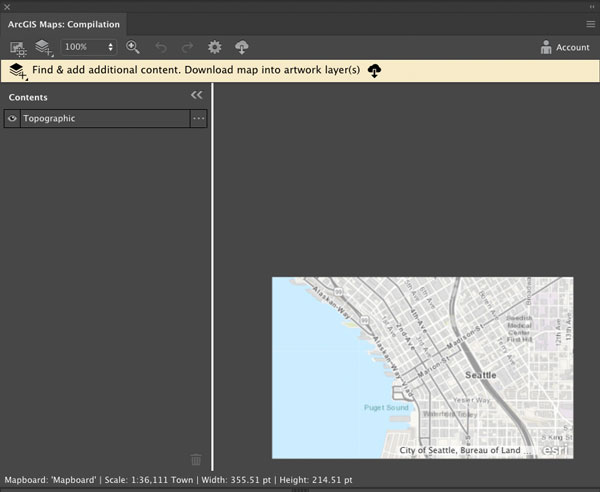Viewport: 600px width, 492px height.
Task: Open Settings gear icon
Action: pos(214,47)
